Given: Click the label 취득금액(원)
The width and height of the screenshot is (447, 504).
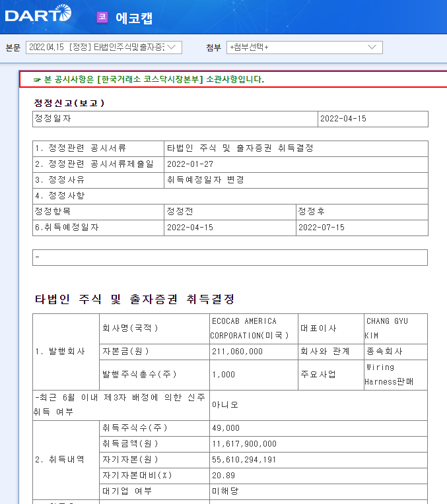Looking at the screenshot, I should coord(130,444).
